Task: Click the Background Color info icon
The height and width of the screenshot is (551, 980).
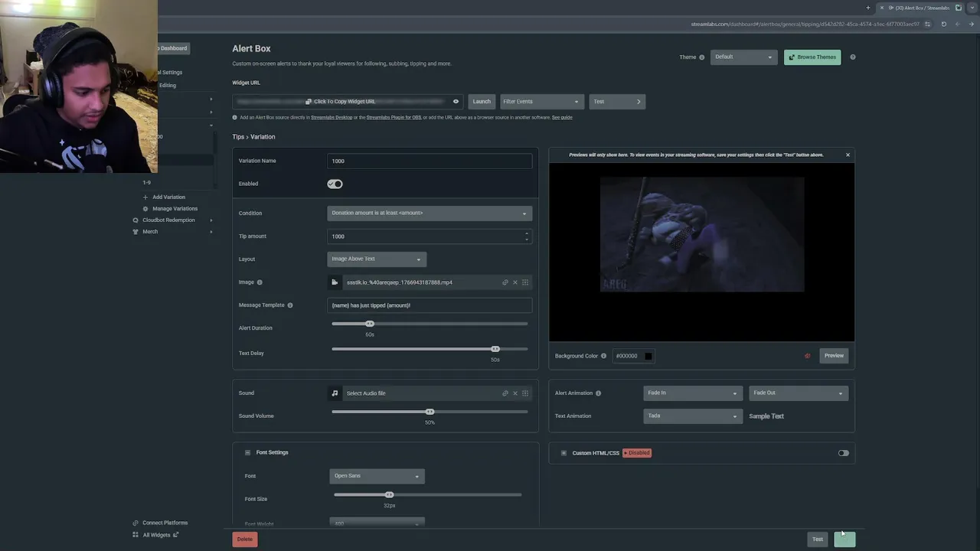Action: (604, 356)
